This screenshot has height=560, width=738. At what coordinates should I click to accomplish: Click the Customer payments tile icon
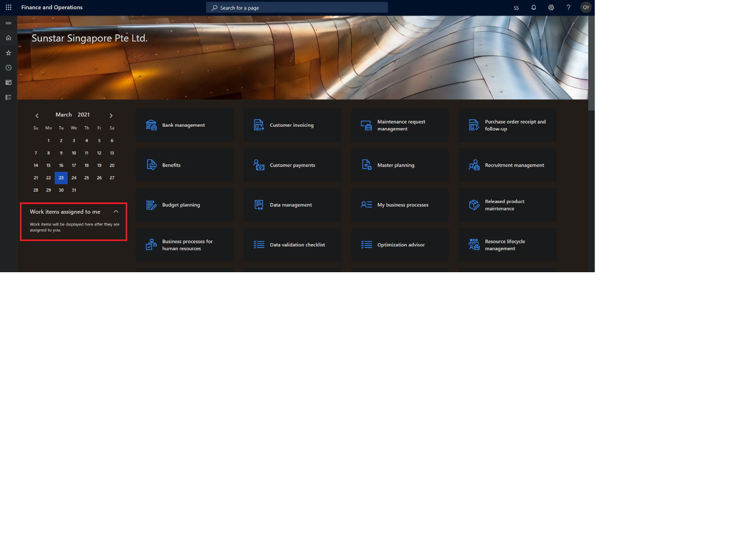point(259,165)
